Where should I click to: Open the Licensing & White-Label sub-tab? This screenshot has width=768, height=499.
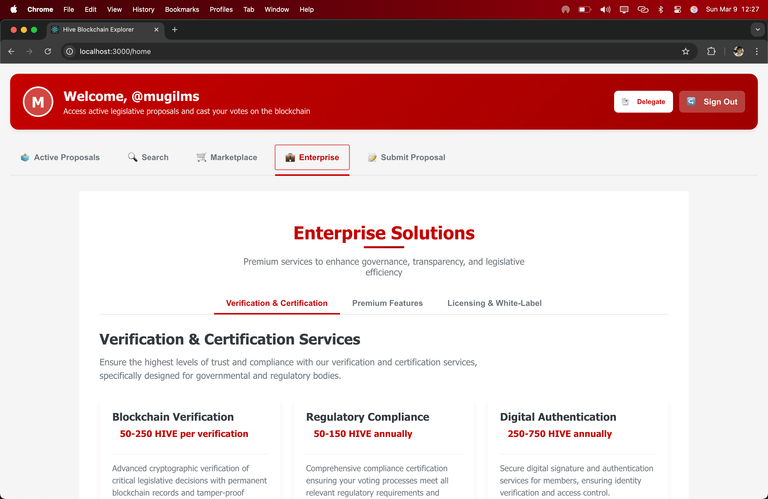point(494,303)
